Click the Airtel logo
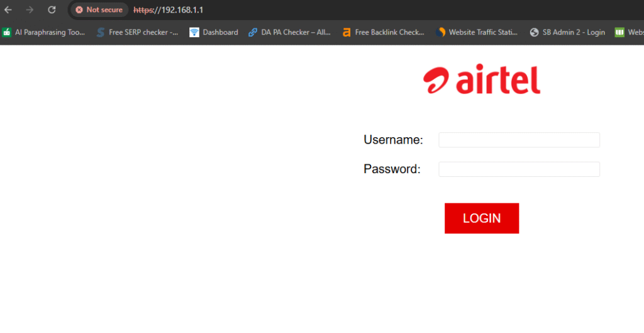This screenshot has height=333, width=644. [x=482, y=79]
